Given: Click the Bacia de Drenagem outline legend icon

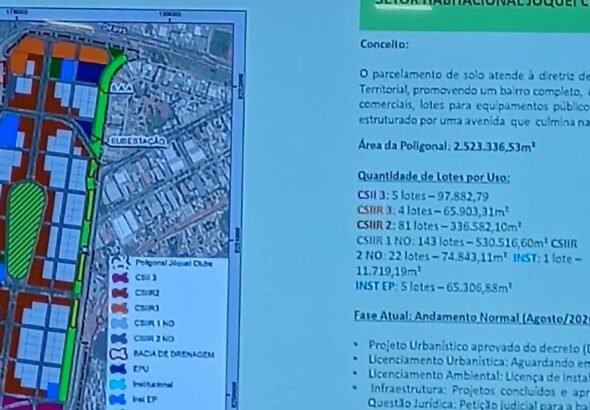Looking at the screenshot, I should point(119,354).
